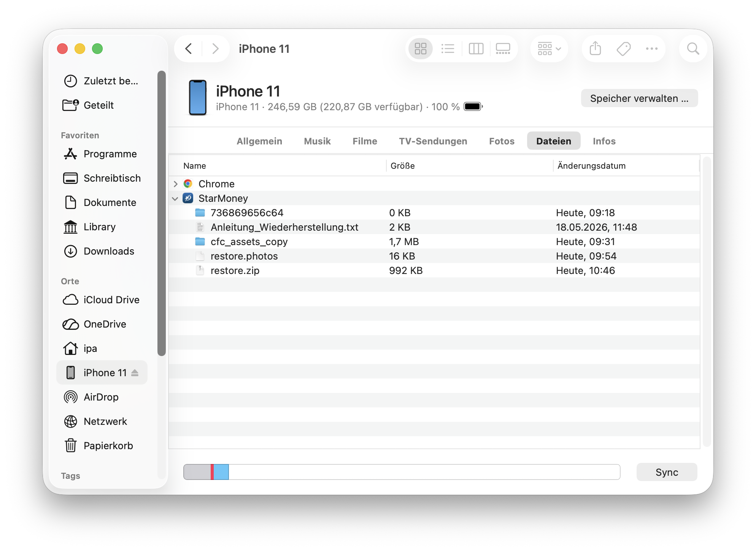Image resolution: width=756 pixels, height=551 pixels.
Task: Open Geteilt in sidebar
Action: pyautogui.click(x=101, y=105)
